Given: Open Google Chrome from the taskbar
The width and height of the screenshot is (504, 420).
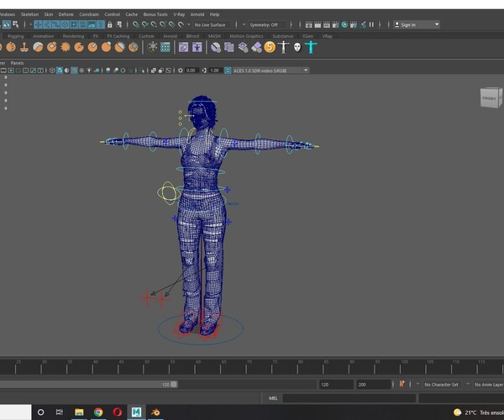Looking at the screenshot, I should point(98,412).
